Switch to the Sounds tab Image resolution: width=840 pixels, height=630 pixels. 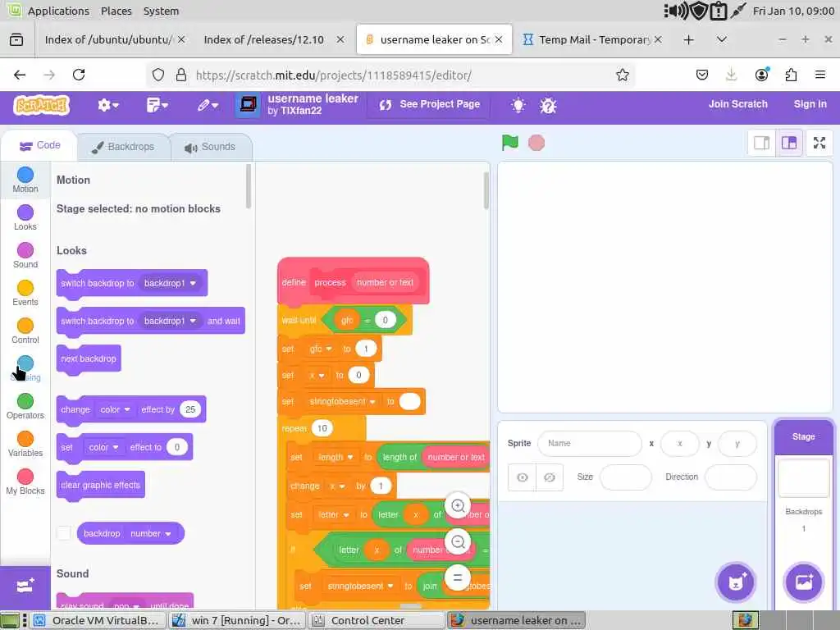point(211,147)
